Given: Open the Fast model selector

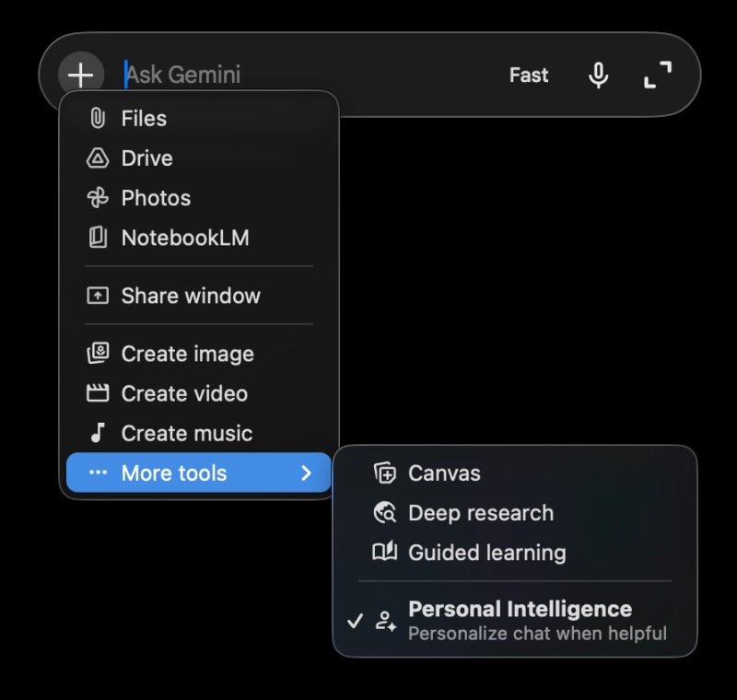Looking at the screenshot, I should (529, 75).
